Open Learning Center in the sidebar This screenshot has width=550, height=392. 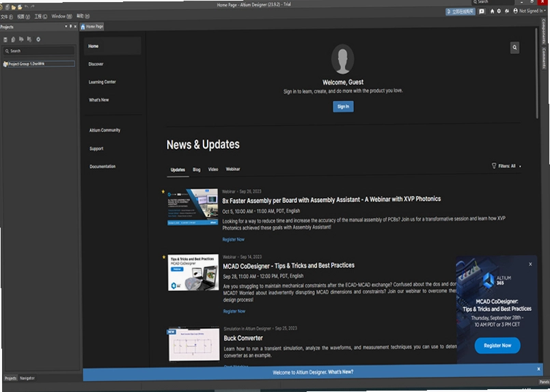click(x=102, y=82)
